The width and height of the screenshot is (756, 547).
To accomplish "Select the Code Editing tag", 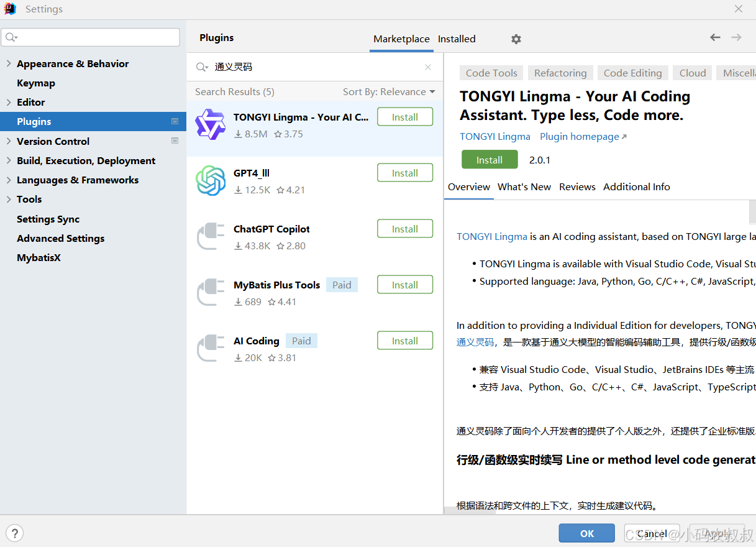I will [633, 73].
